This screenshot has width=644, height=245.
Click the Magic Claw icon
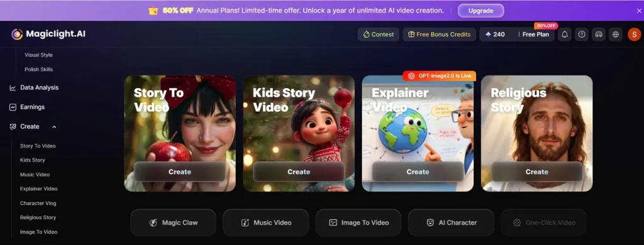coord(153,222)
